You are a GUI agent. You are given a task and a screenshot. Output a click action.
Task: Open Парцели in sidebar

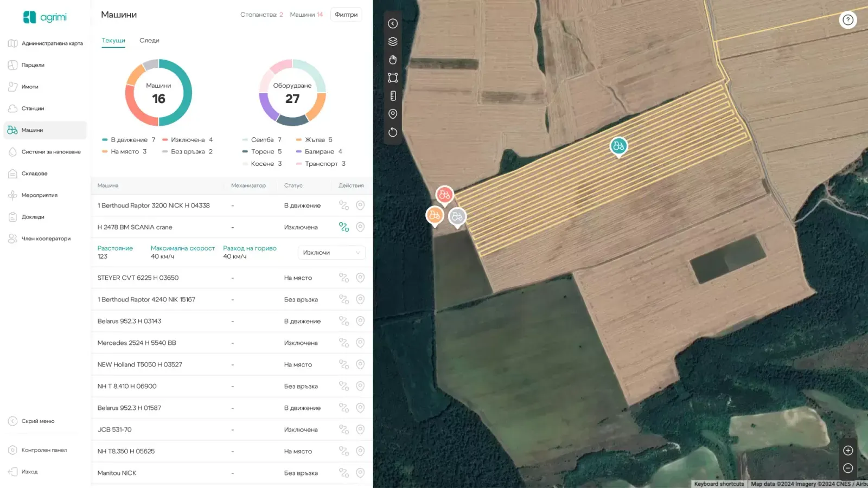[x=46, y=65]
